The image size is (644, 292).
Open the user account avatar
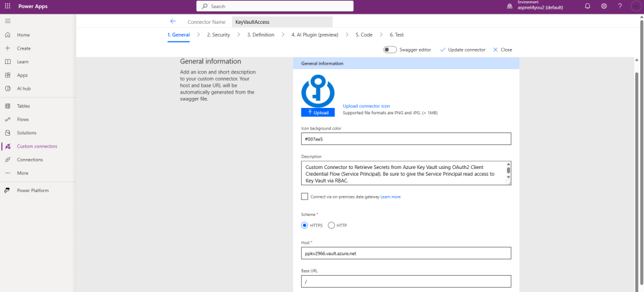coord(635,6)
